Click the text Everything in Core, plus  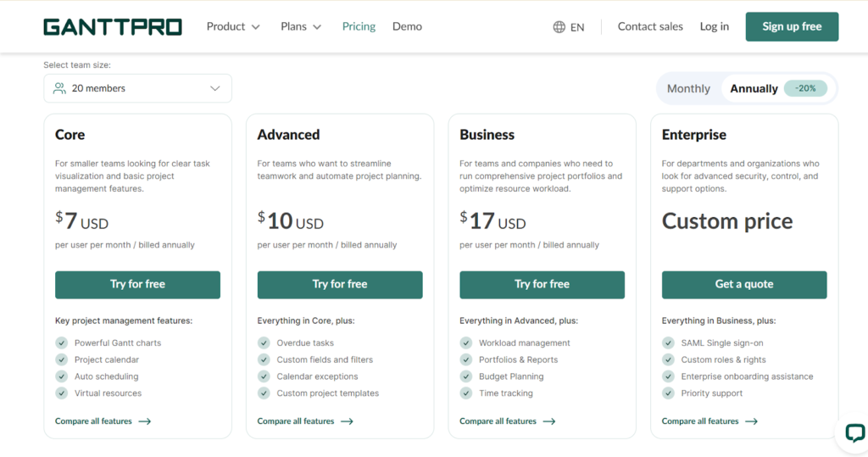pyautogui.click(x=305, y=320)
